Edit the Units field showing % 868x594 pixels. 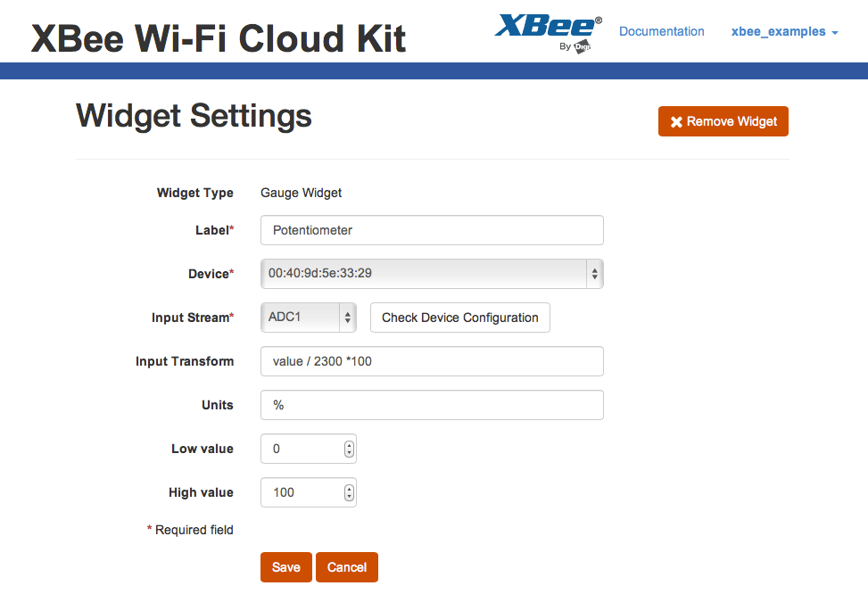[432, 405]
